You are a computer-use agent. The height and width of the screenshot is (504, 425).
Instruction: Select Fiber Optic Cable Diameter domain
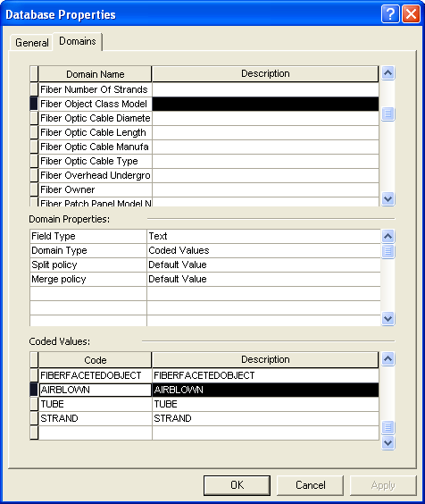click(95, 118)
